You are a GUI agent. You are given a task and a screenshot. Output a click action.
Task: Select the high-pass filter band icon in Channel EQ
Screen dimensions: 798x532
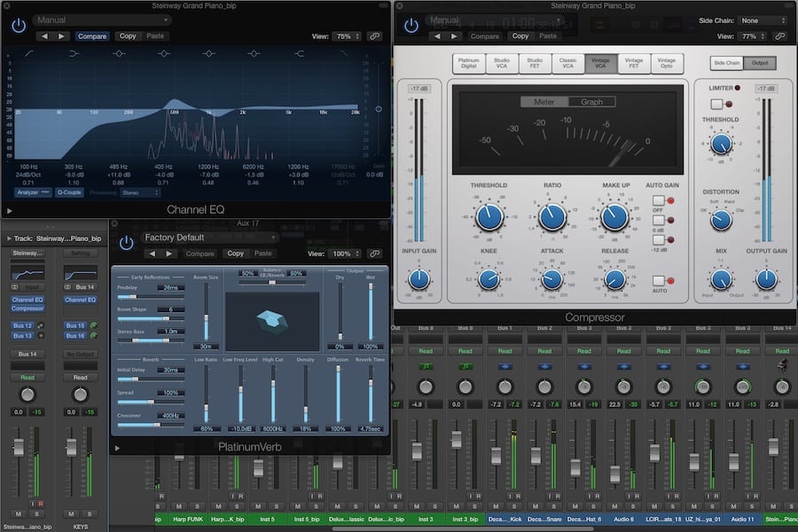tap(29, 53)
